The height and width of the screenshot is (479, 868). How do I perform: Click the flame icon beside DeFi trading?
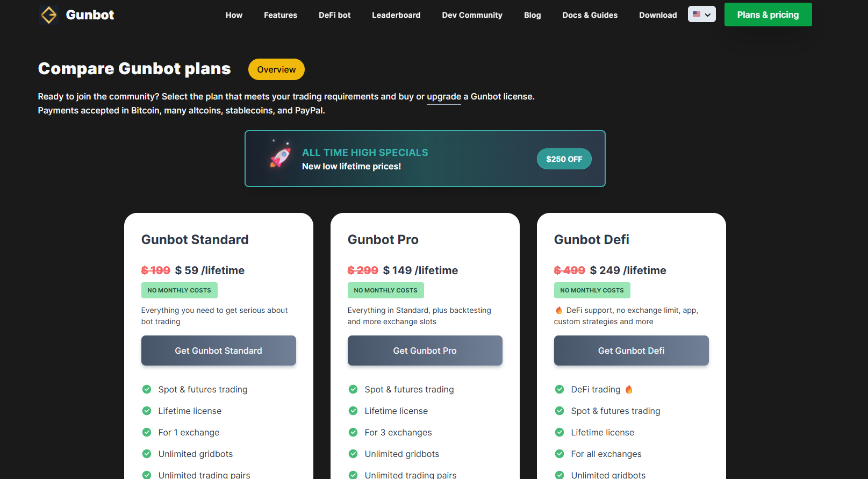tap(629, 389)
